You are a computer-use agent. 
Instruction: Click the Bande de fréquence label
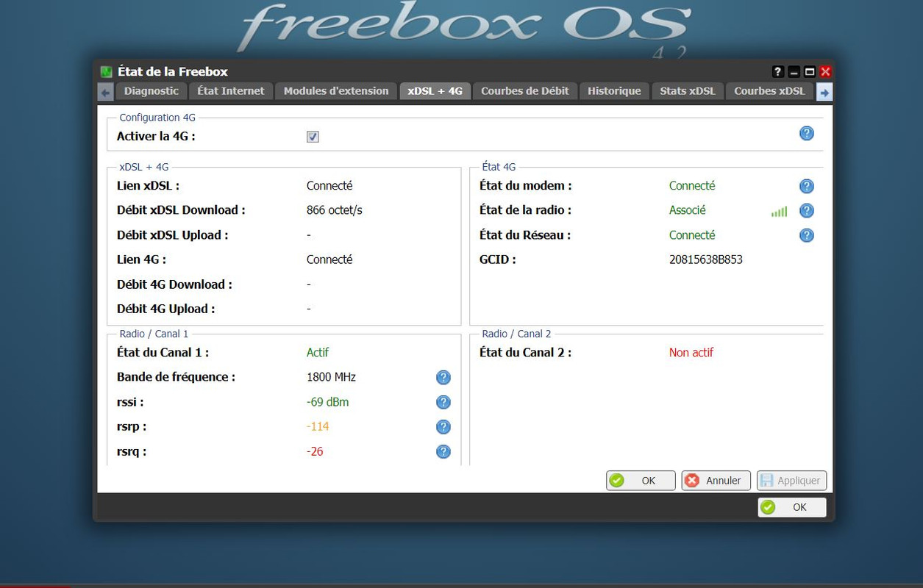(177, 377)
